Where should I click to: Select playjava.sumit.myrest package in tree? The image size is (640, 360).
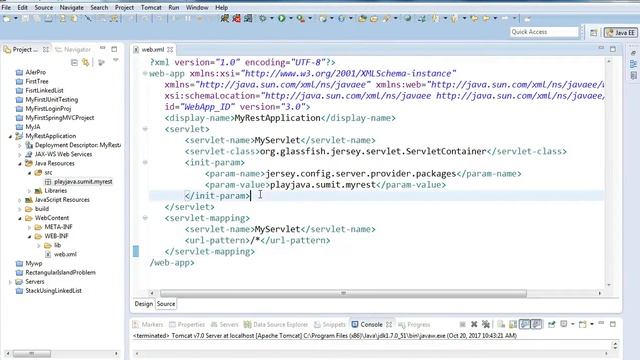83,182
